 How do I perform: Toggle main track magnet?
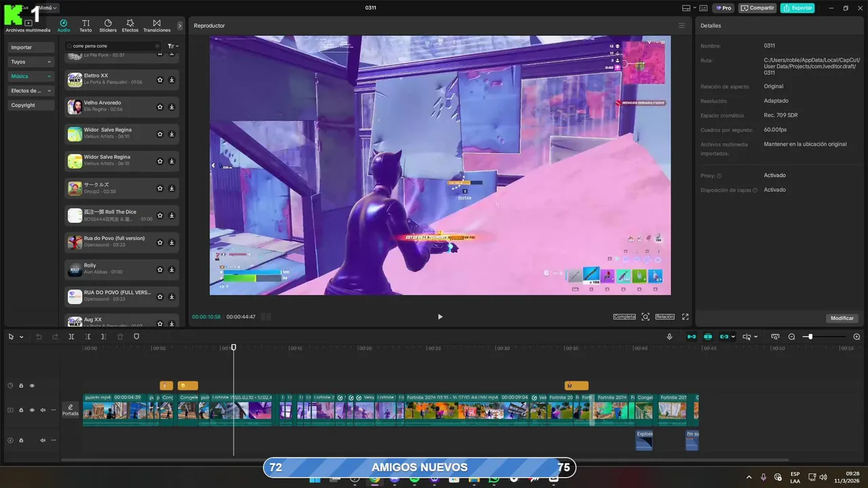(x=692, y=336)
